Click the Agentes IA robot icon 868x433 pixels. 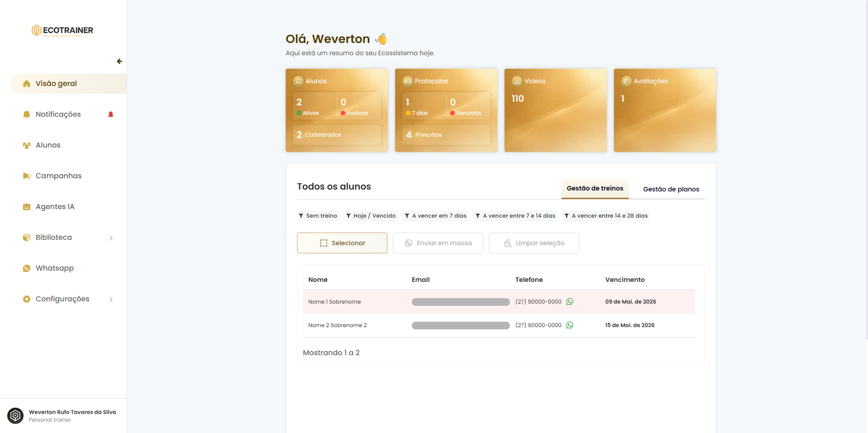(x=27, y=207)
